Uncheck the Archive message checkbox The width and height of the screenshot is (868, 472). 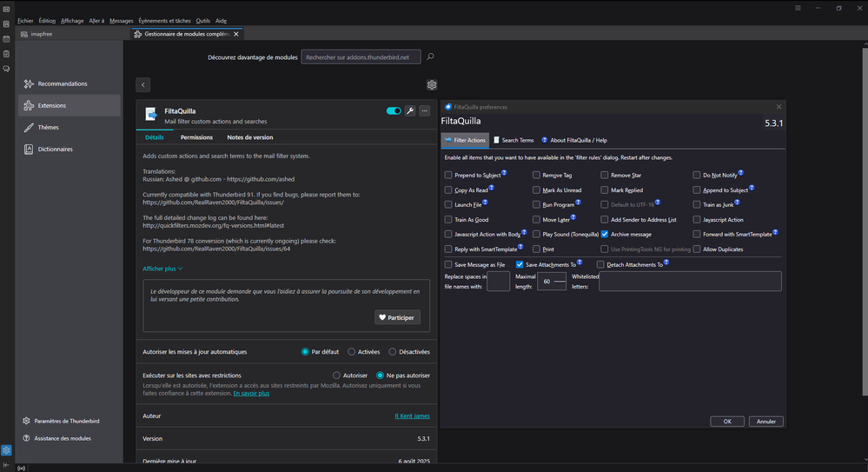coord(605,235)
